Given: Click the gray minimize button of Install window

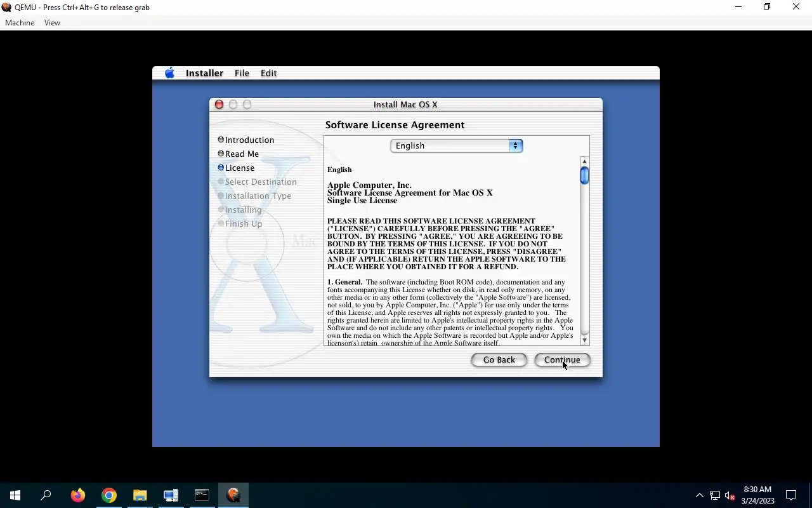Looking at the screenshot, I should click(233, 104).
